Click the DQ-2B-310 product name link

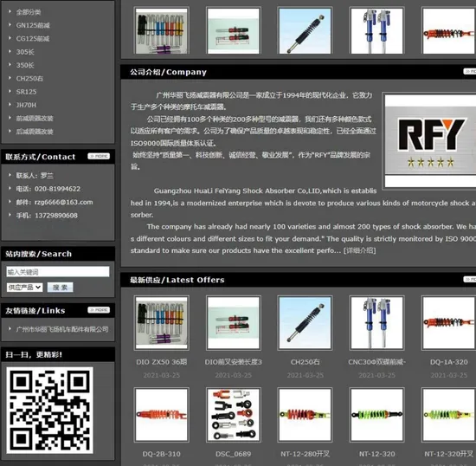click(x=162, y=454)
